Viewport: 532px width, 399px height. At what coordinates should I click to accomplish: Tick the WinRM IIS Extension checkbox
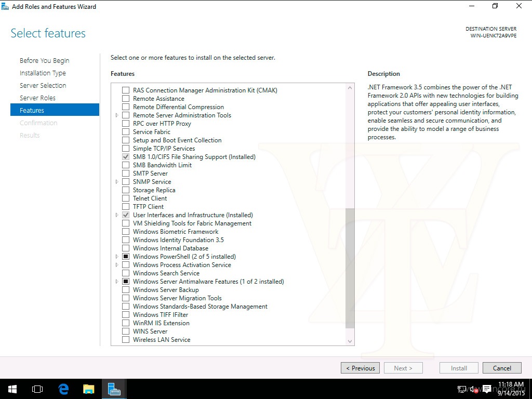(126, 323)
